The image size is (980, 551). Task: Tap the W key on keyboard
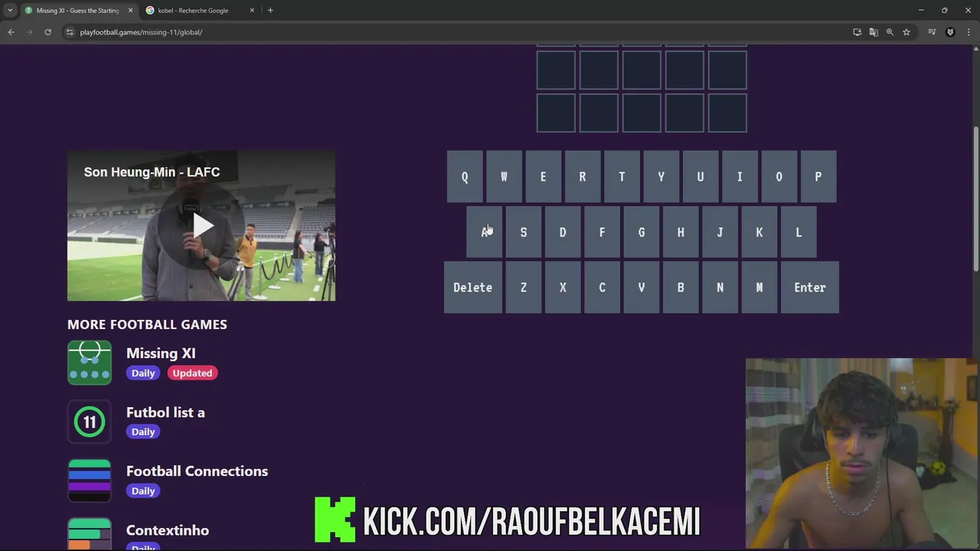click(x=504, y=177)
